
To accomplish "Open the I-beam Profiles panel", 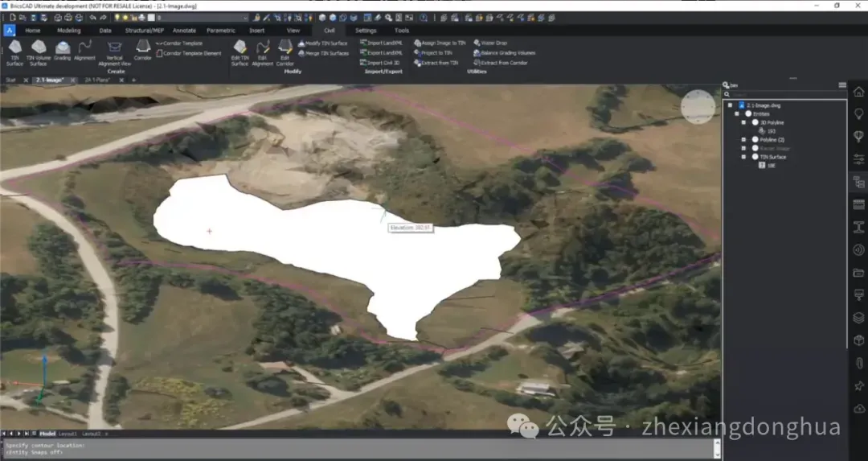I will 858,227.
